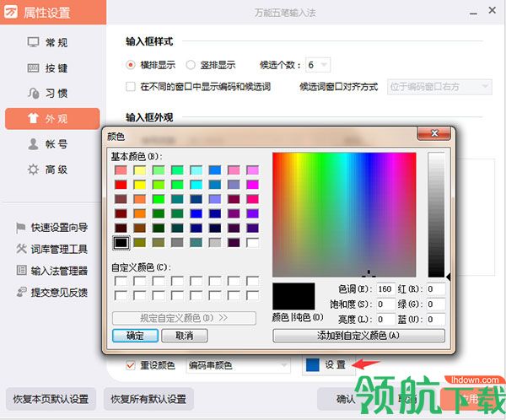Pick the pure red basic color swatch
The height and width of the screenshot is (420, 506).
click(x=121, y=185)
